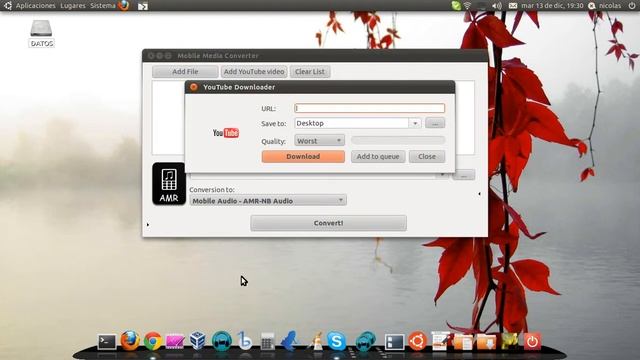Open the text editor notepad dock icon
Screen dimensions: 640x360
click(x=440, y=341)
